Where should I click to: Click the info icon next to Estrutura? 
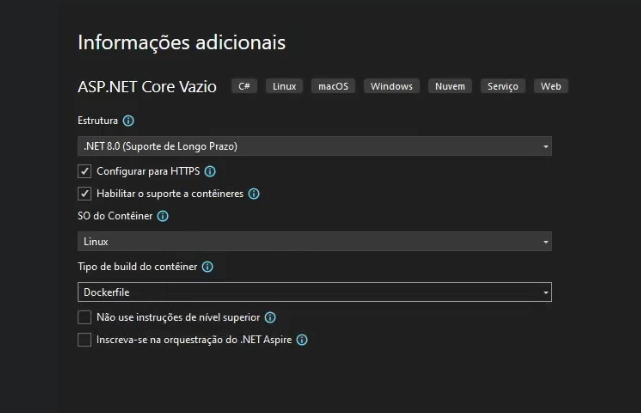pyautogui.click(x=128, y=121)
